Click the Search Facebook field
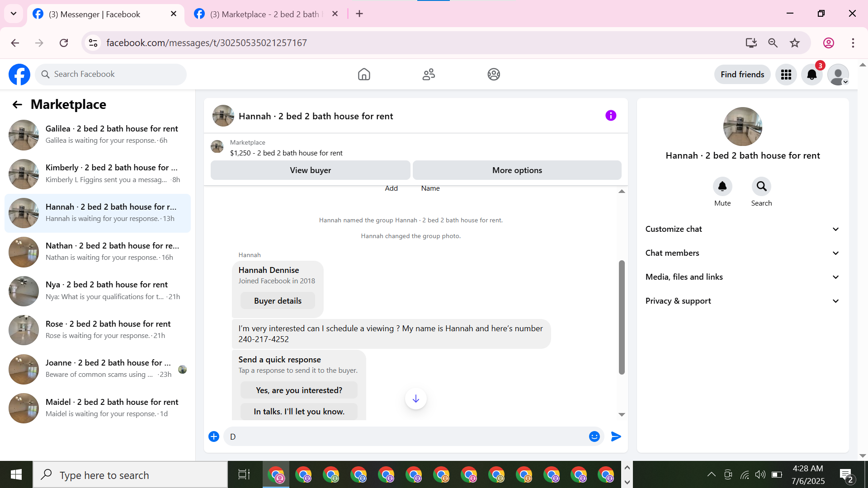Screen dimensions: 868x488 pos(111,75)
